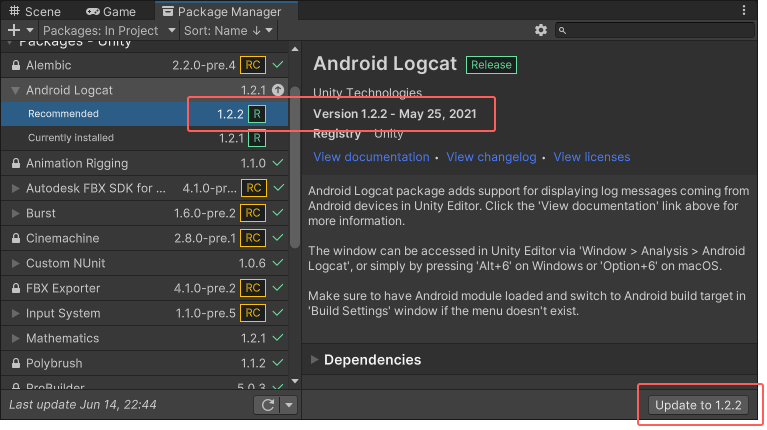The image size is (767, 430).
Task: Expand the Burst package versions
Action: (x=16, y=213)
